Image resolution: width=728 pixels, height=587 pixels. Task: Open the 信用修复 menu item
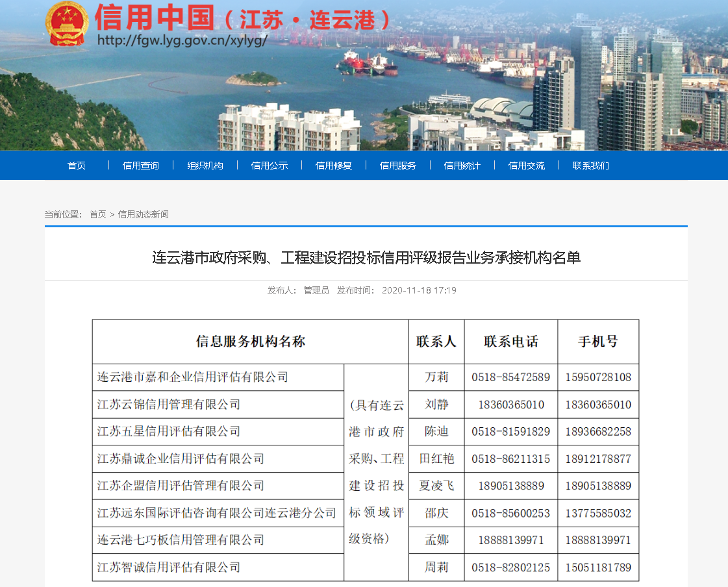pyautogui.click(x=333, y=166)
